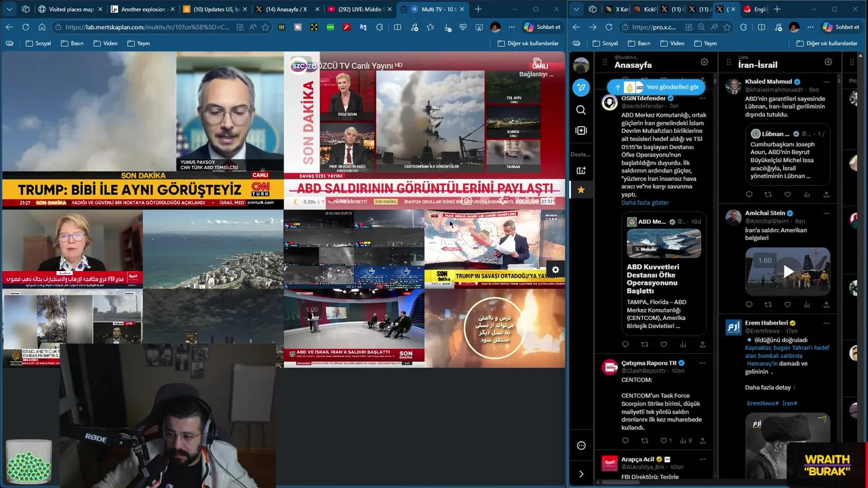This screenshot has width=868, height=488.
Task: Switch to English tab in right browser
Action: (x=754, y=9)
